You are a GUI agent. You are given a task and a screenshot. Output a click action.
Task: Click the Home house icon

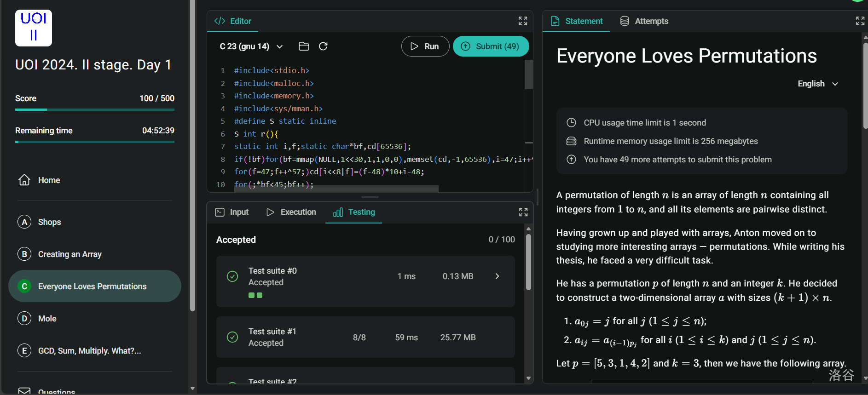[24, 180]
